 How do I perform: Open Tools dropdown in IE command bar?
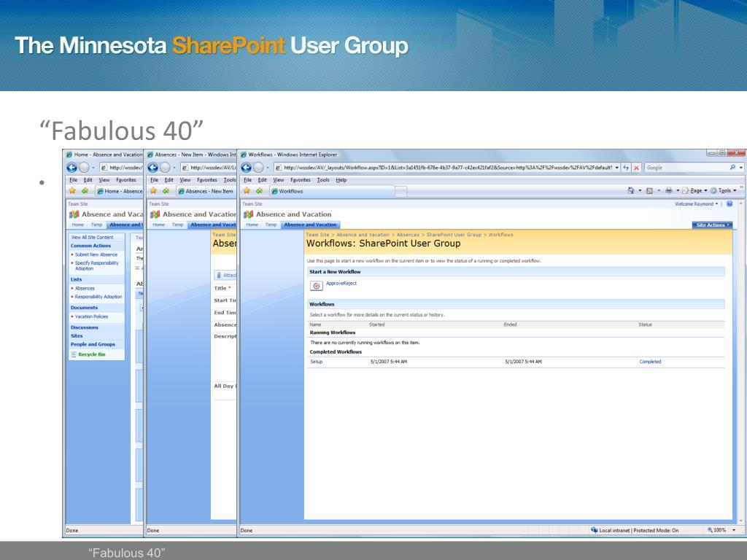(x=724, y=190)
